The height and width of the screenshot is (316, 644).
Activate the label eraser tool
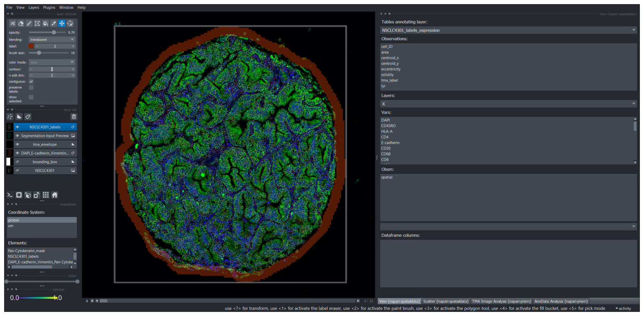click(x=21, y=23)
